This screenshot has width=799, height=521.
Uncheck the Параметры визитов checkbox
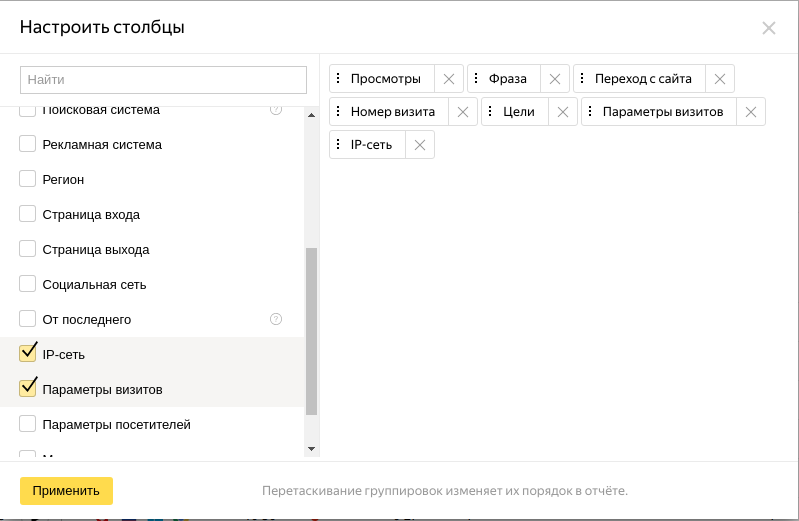[x=28, y=389]
